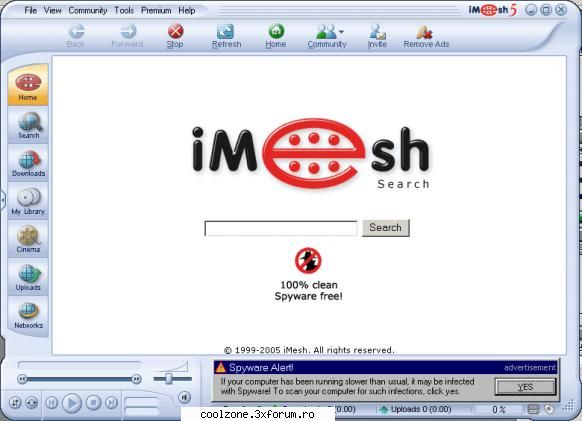
Task: Open My Library in the sidebar
Action: point(28,201)
